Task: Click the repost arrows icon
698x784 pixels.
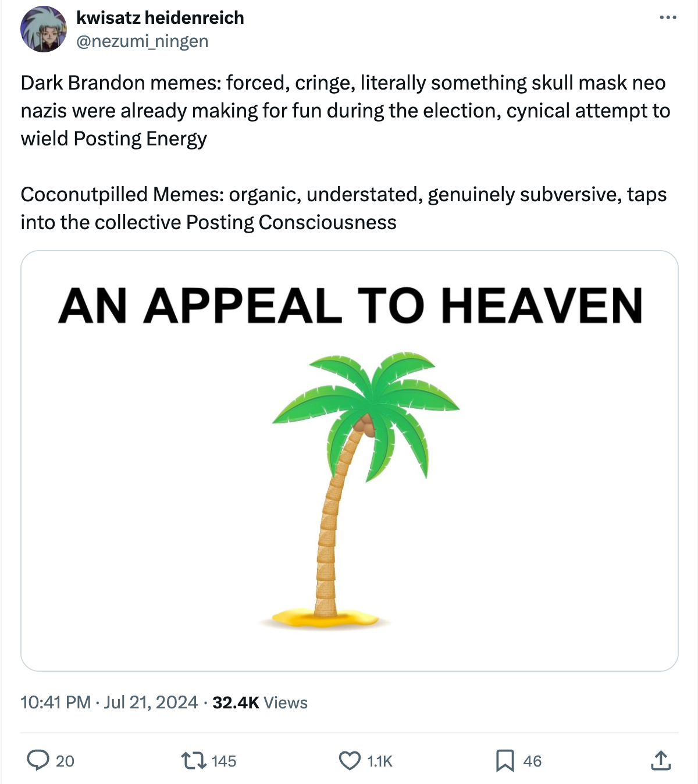Action: coord(193,760)
